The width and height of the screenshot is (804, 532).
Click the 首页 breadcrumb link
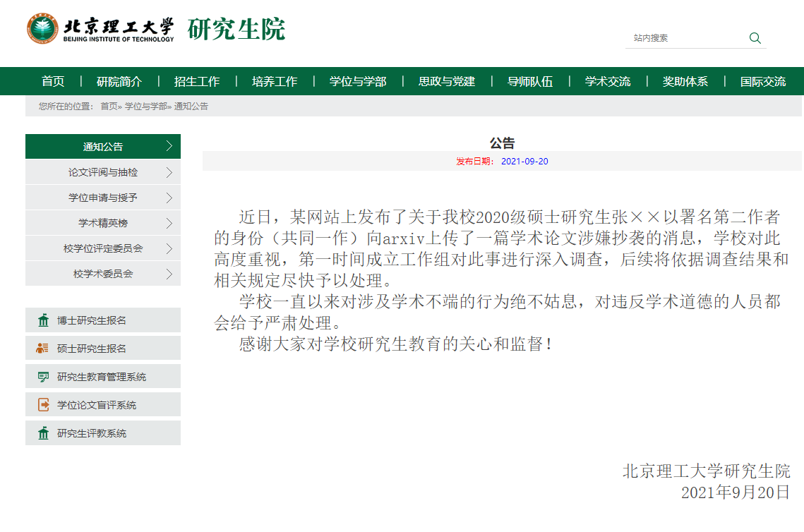(109, 107)
